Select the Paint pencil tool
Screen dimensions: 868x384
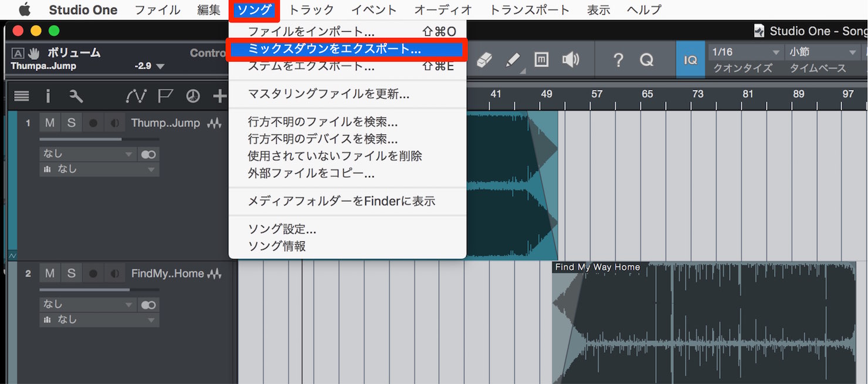[x=512, y=59]
